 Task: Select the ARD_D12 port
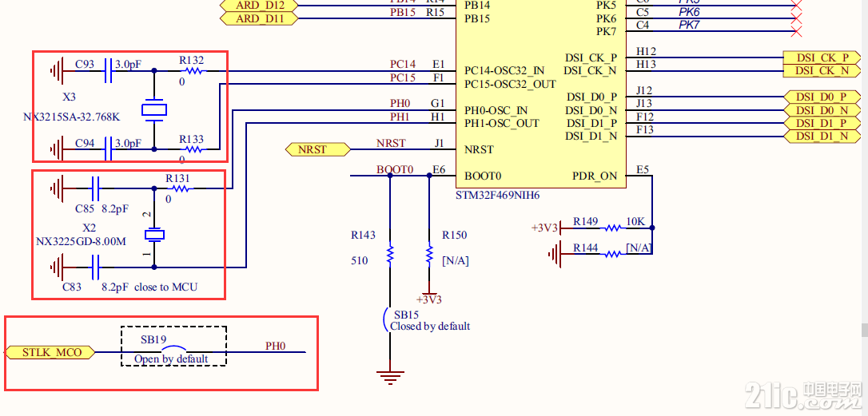pos(259,5)
